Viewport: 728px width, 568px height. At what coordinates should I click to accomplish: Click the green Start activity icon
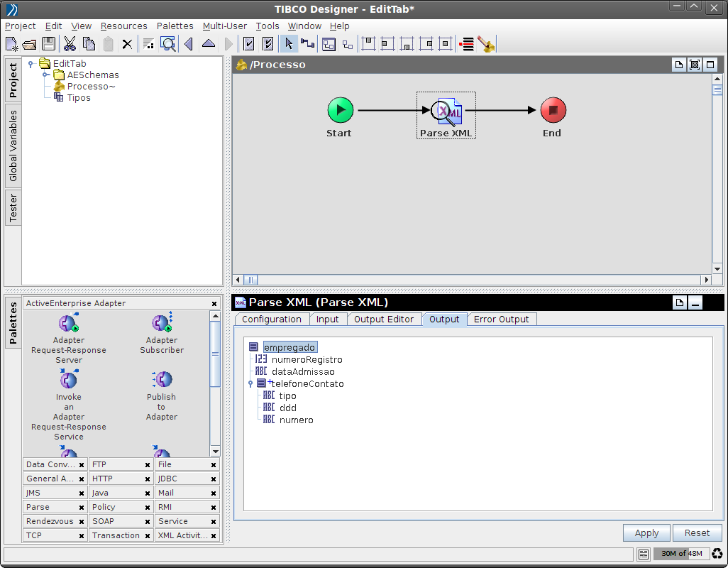[340, 111]
